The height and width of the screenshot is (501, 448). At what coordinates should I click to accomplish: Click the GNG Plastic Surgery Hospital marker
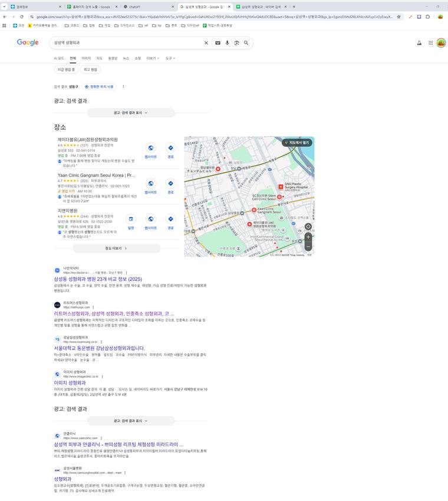tap(281, 186)
